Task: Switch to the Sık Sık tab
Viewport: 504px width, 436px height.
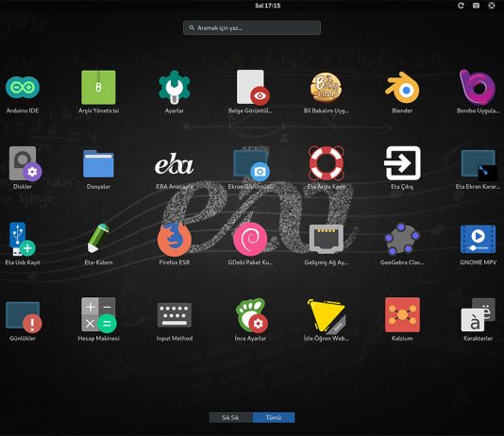Action: click(x=231, y=417)
